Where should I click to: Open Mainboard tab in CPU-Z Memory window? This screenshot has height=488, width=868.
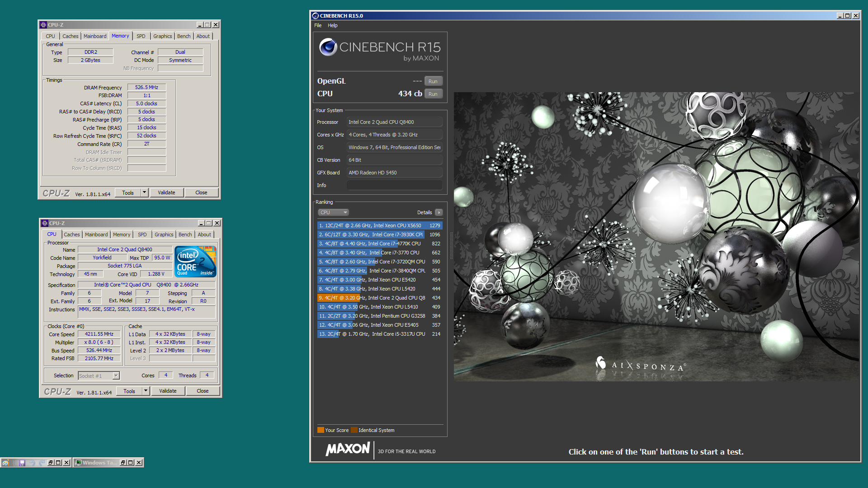(95, 36)
